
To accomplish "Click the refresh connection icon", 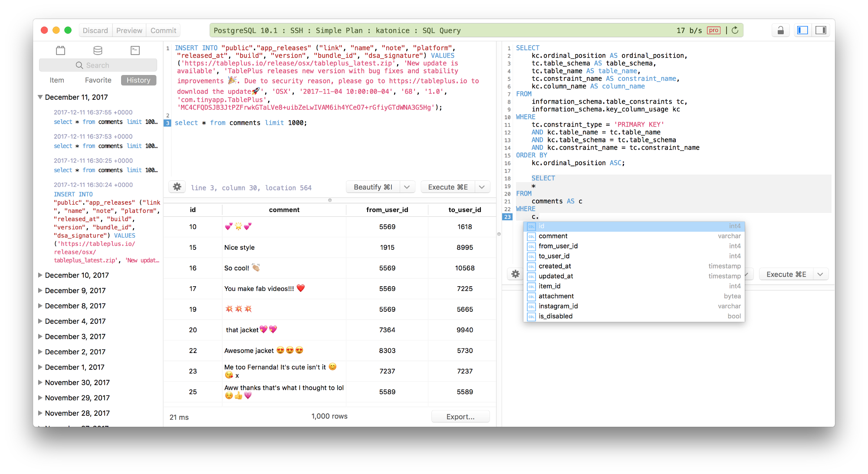I will pyautogui.click(x=735, y=30).
